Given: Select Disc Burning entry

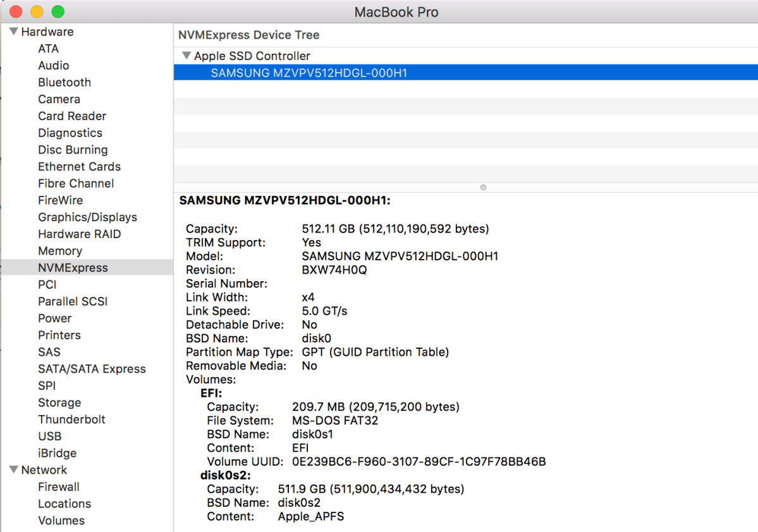Looking at the screenshot, I should click(x=73, y=150).
